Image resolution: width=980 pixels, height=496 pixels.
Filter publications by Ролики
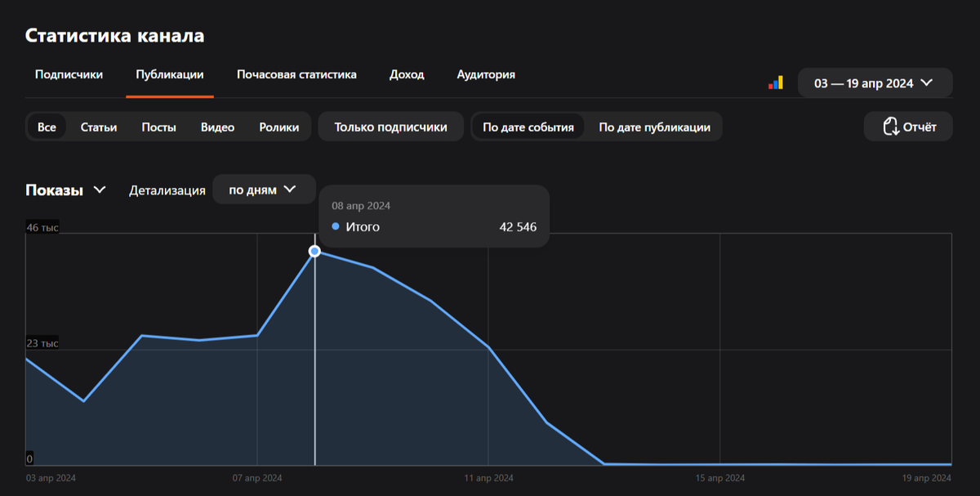tap(279, 127)
